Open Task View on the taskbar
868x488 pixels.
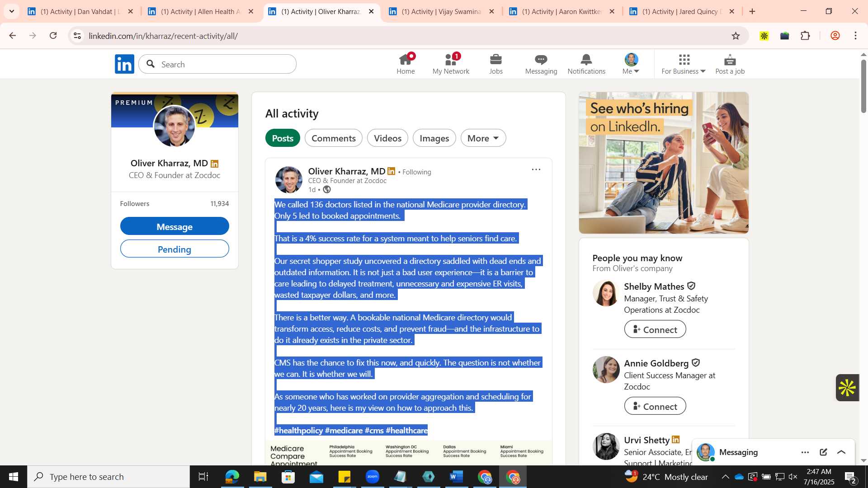click(x=203, y=477)
